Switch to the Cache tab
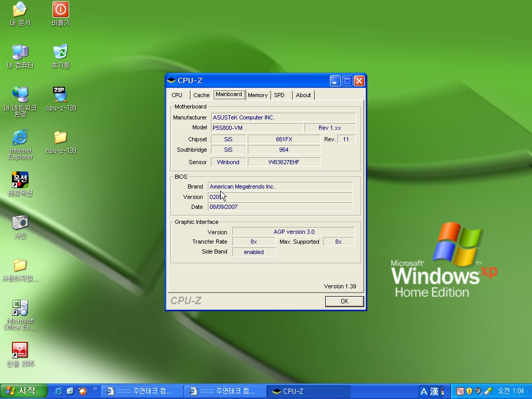 201,96
